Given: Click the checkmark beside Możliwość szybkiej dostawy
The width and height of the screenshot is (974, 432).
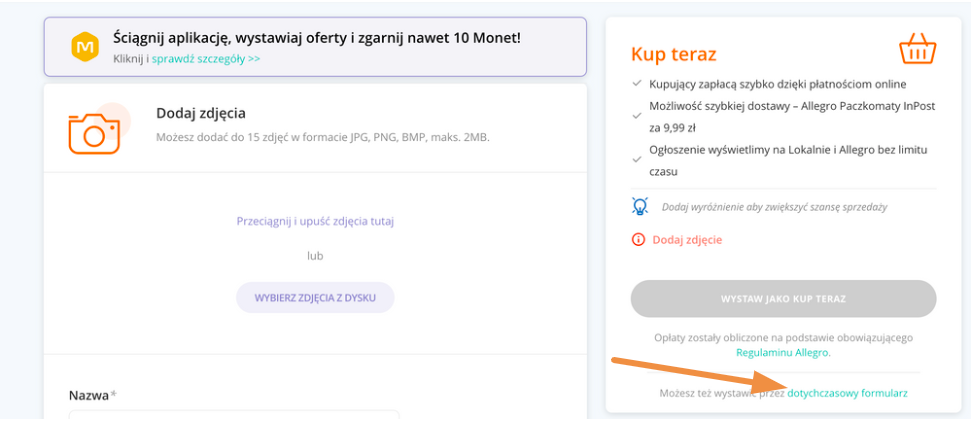Looking at the screenshot, I should coord(636,116).
